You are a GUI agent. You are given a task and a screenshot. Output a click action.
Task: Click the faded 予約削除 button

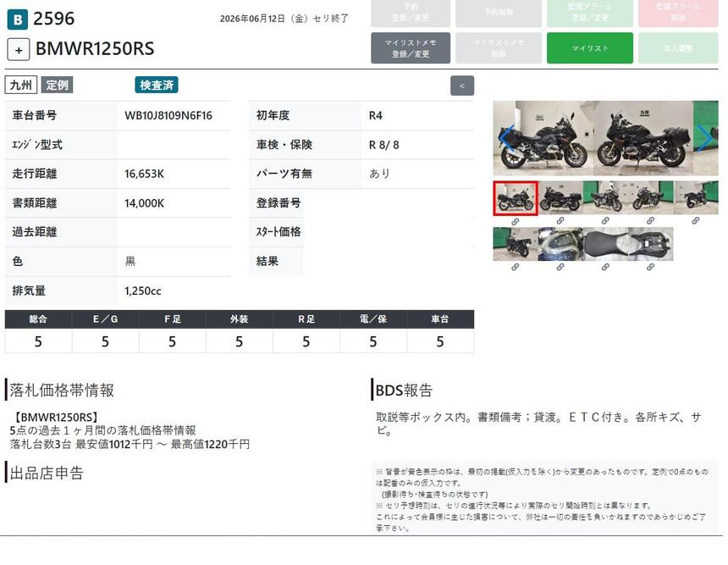click(x=499, y=13)
